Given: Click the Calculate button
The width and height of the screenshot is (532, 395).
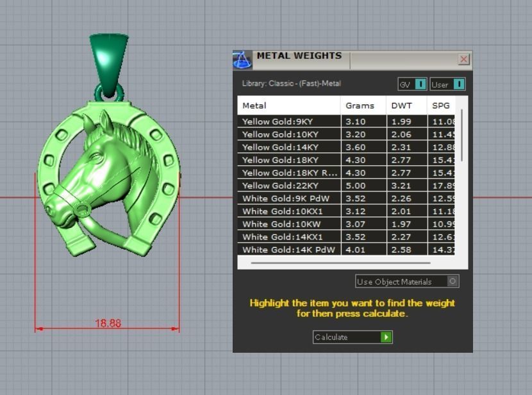Looking at the screenshot, I should pyautogui.click(x=353, y=337).
